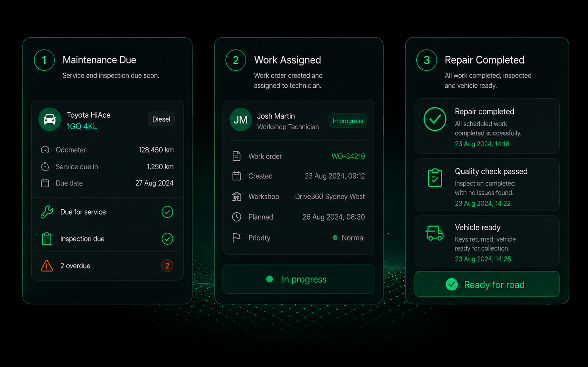Image resolution: width=588 pixels, height=367 pixels.
Task: Click the green car icon beside Toyota HiAce
Action: click(50, 119)
